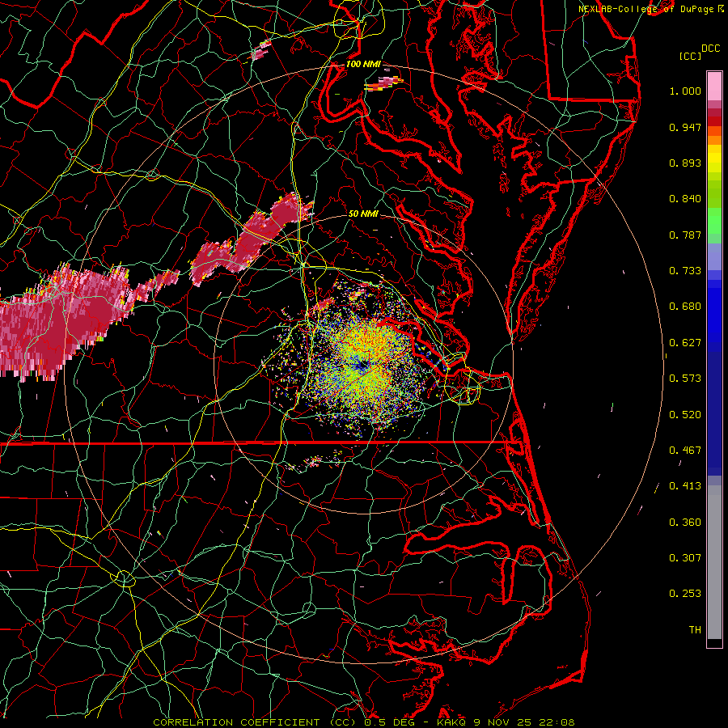
Task: Select the 1.000 value on the CC scale
Action: tap(685, 91)
